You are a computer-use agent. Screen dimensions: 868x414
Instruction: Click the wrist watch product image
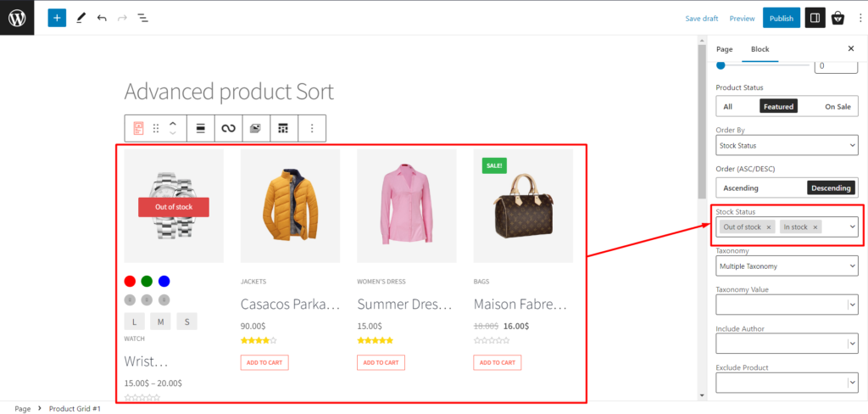[x=174, y=205]
